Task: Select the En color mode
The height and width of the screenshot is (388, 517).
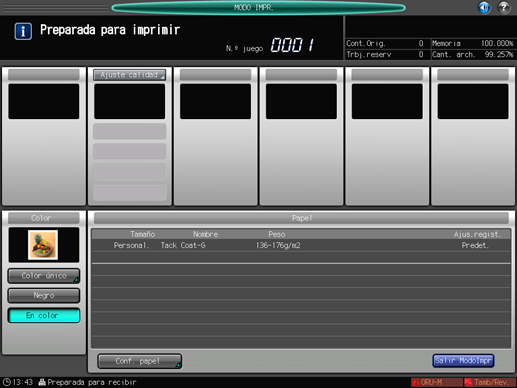Action: pos(44,315)
